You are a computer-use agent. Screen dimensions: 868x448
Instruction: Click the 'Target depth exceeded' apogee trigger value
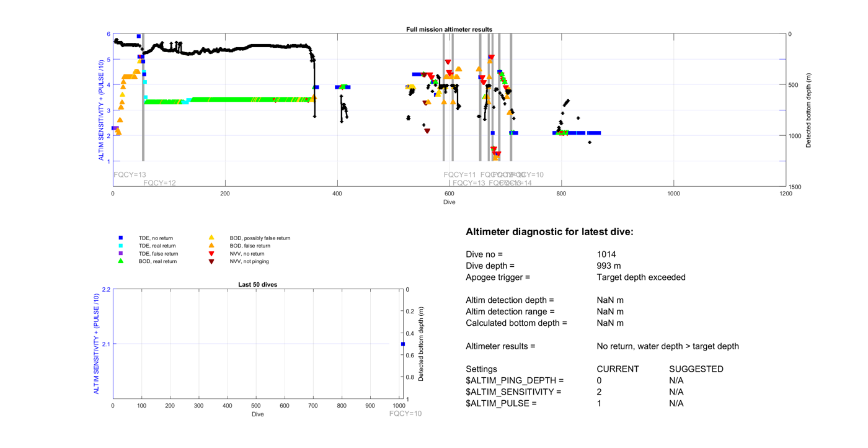point(641,277)
